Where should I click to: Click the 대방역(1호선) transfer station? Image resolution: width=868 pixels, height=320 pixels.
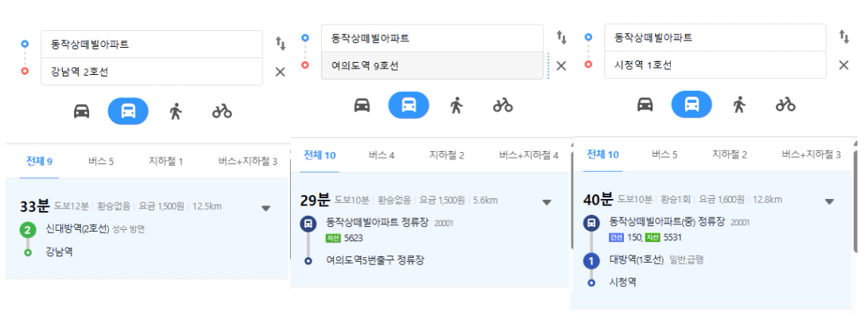point(636,259)
